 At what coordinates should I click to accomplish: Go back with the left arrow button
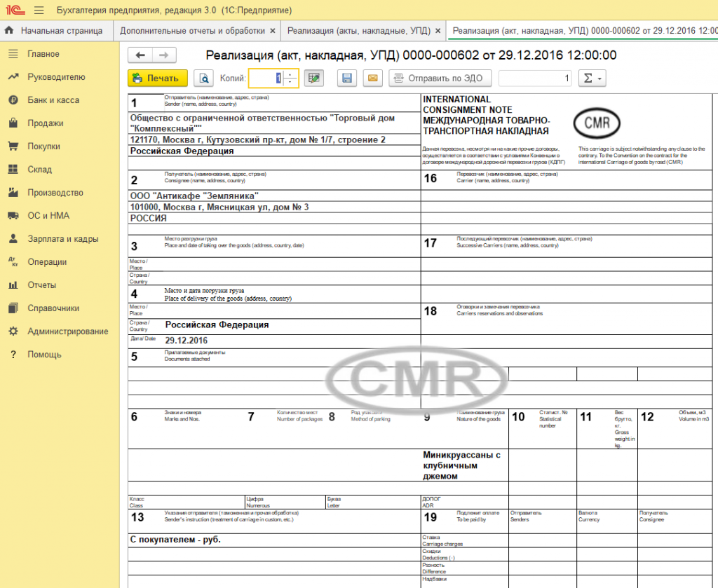140,55
